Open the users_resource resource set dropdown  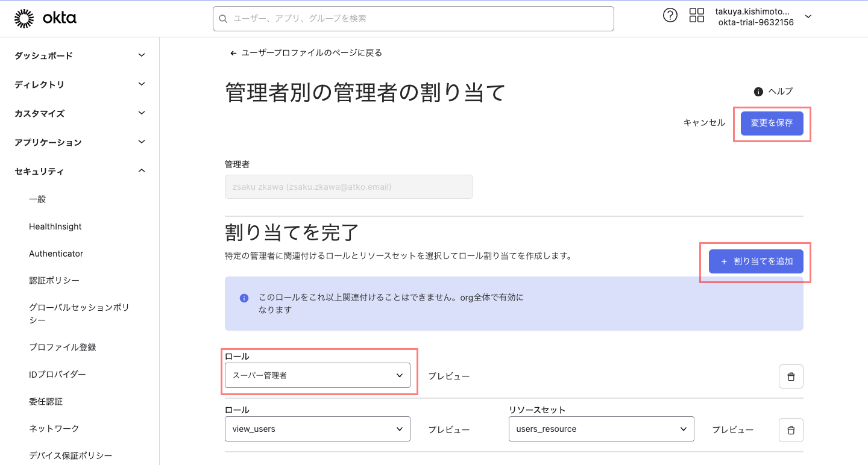[601, 429]
